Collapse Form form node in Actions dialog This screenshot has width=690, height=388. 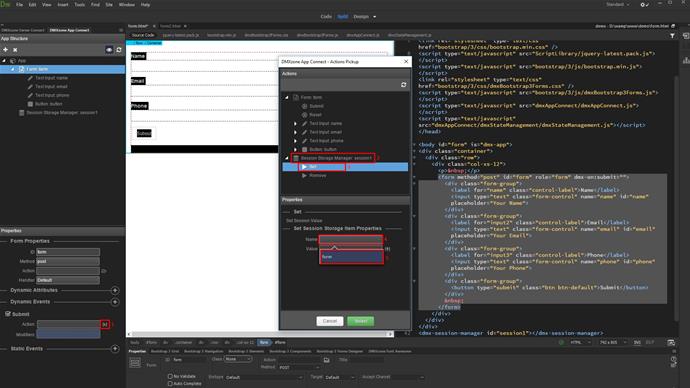[287, 97]
